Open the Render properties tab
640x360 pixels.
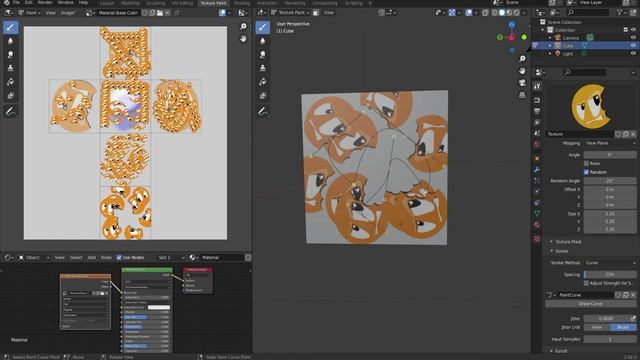pos(537,100)
